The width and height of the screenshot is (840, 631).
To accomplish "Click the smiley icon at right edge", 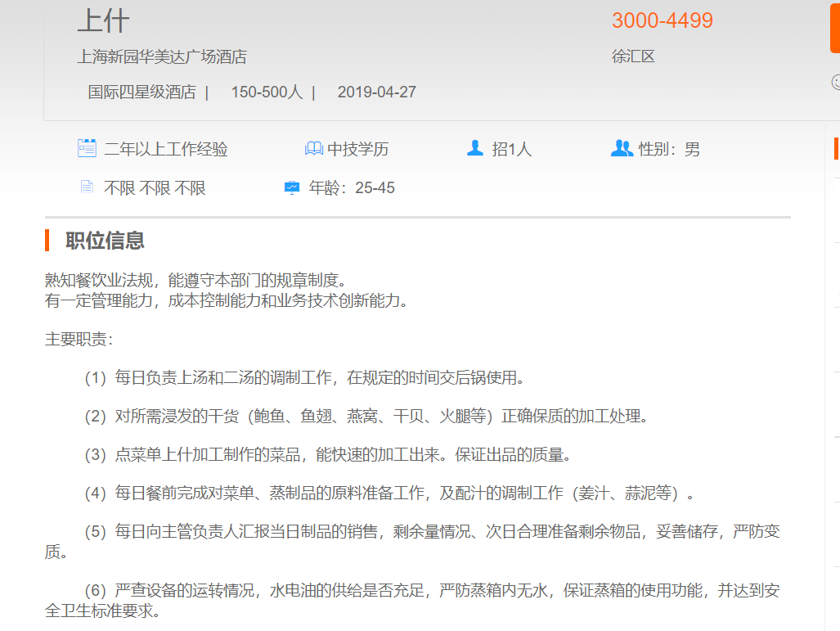I will coord(836,82).
